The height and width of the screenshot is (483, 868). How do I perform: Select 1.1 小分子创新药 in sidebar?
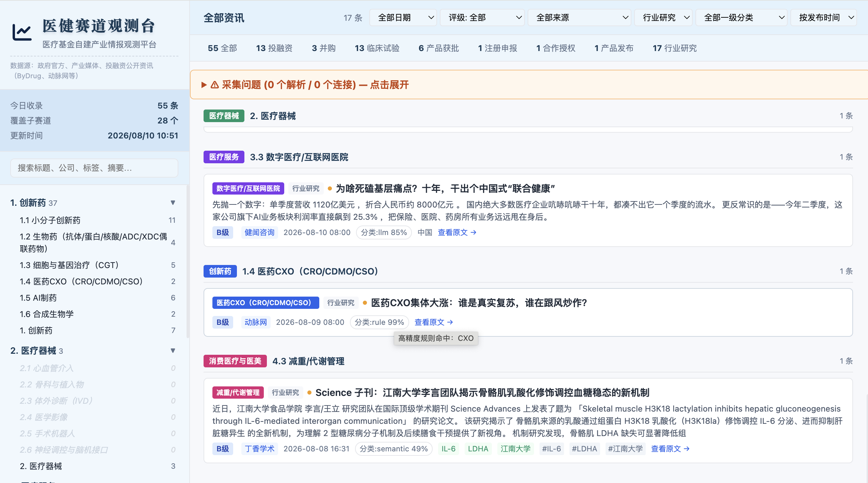[x=98, y=220]
